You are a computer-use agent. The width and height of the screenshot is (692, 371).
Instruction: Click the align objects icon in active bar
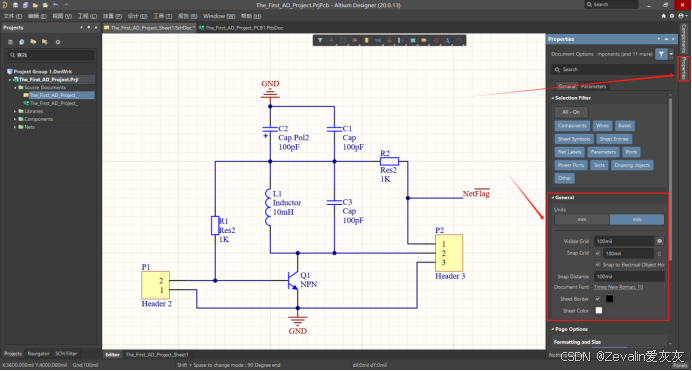click(354, 40)
